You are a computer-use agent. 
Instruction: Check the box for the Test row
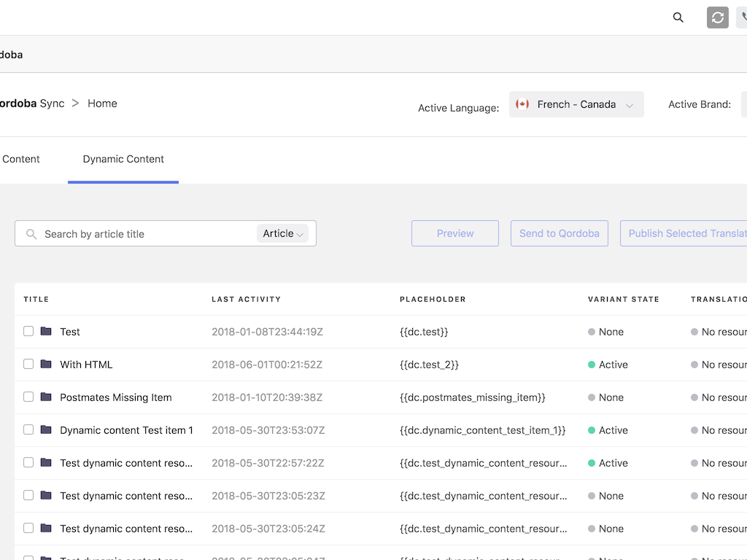(x=28, y=331)
